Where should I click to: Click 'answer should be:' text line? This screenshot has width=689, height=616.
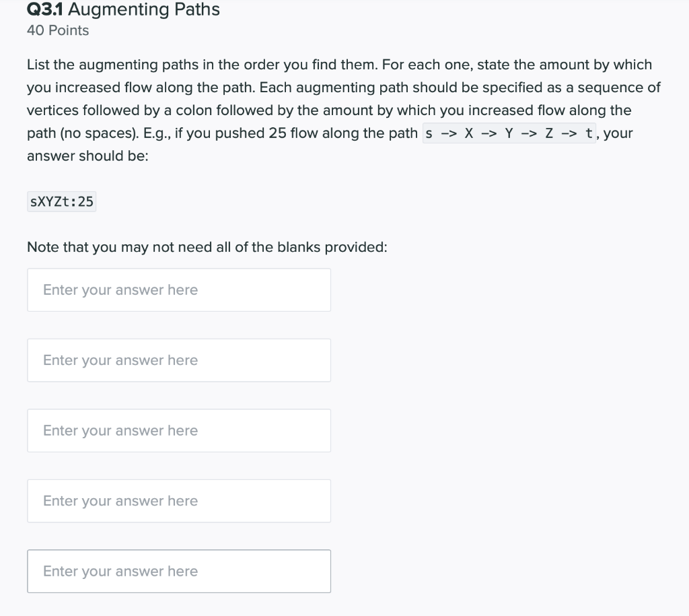point(87,156)
